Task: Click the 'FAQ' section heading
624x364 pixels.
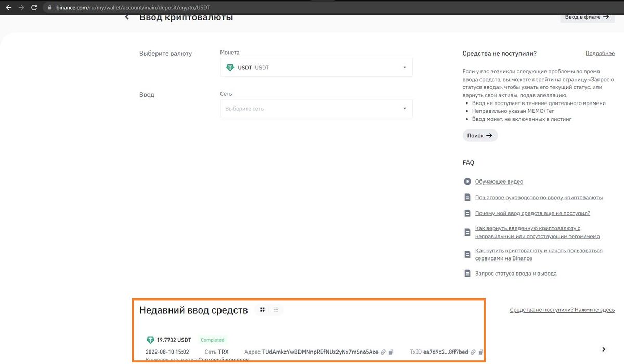Action: coord(469,163)
